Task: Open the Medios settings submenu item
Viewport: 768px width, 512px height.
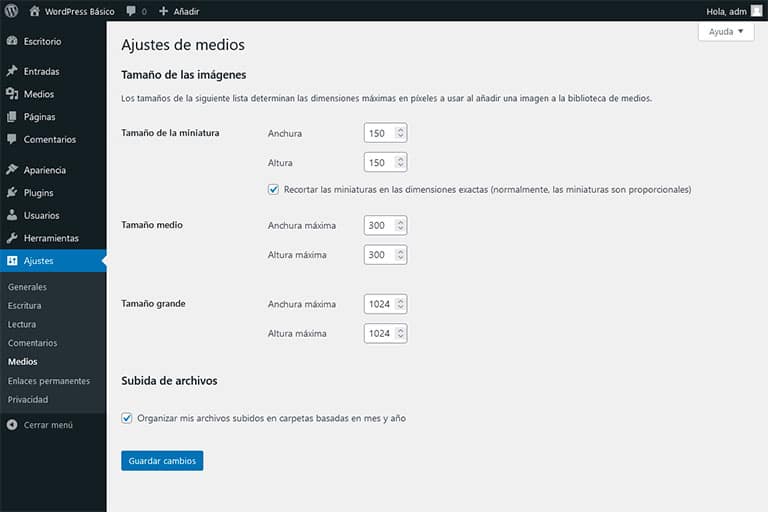Action: pyautogui.click(x=23, y=362)
